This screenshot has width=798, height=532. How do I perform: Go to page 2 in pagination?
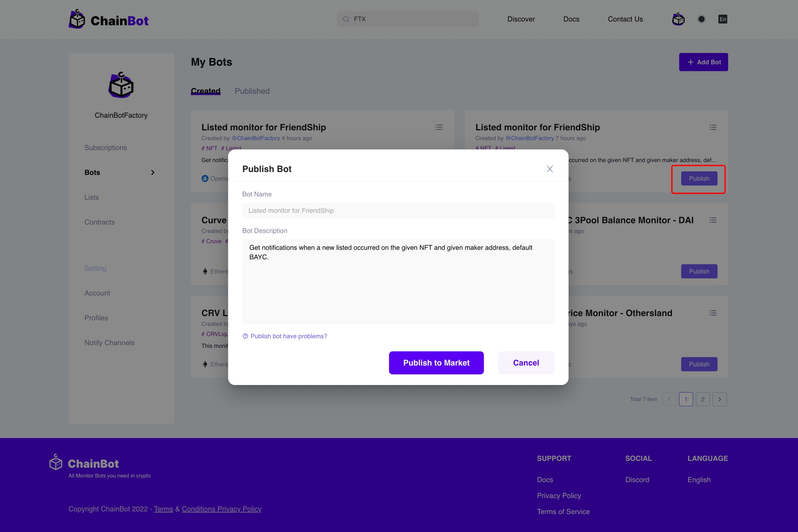point(703,399)
